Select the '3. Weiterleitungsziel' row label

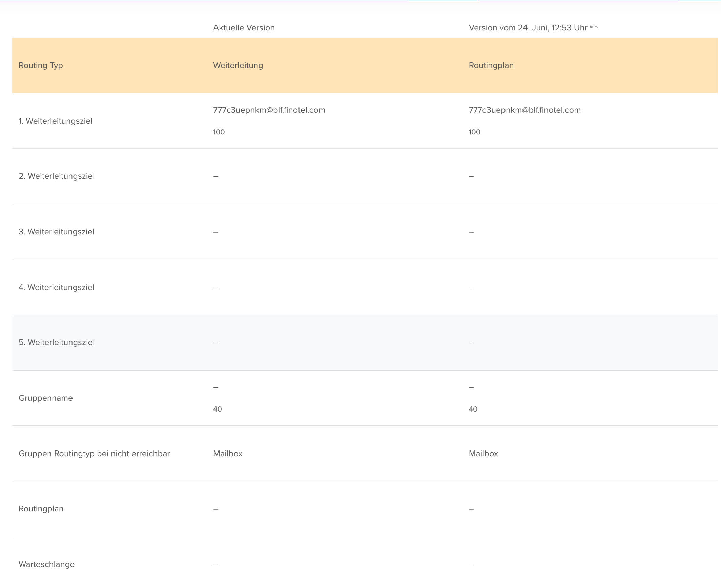[x=56, y=232]
